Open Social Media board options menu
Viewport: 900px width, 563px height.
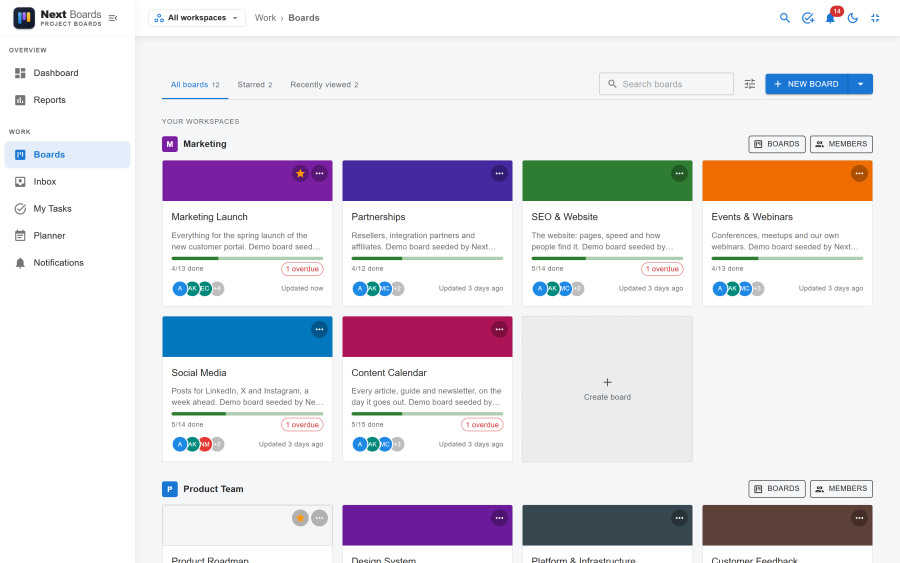click(x=320, y=329)
